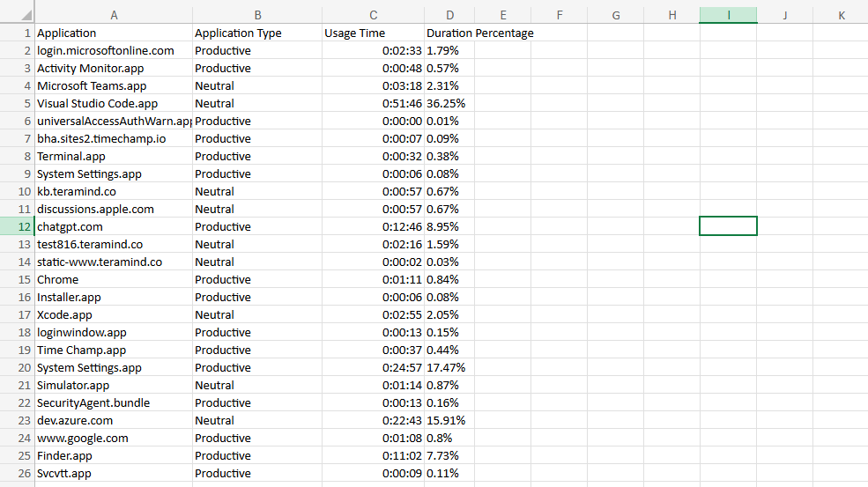Select cell 'Xcode.app'
The image size is (868, 487).
pos(114,314)
